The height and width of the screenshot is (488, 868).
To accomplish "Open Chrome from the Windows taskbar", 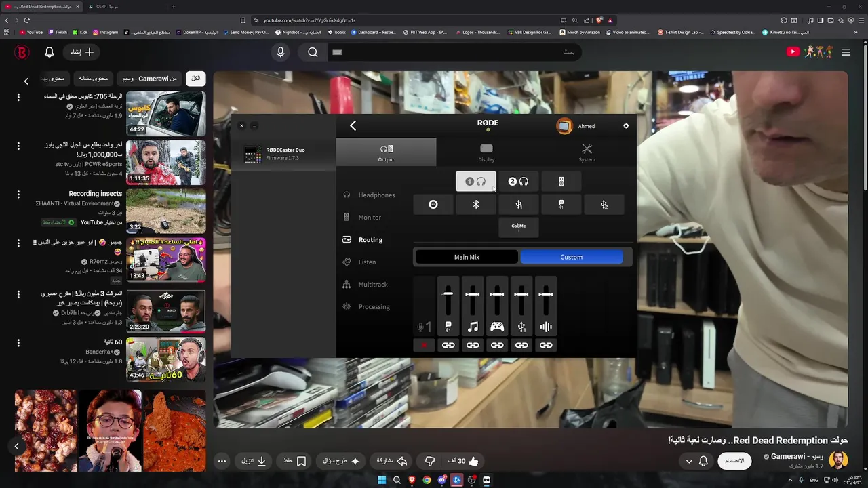I will [427, 480].
